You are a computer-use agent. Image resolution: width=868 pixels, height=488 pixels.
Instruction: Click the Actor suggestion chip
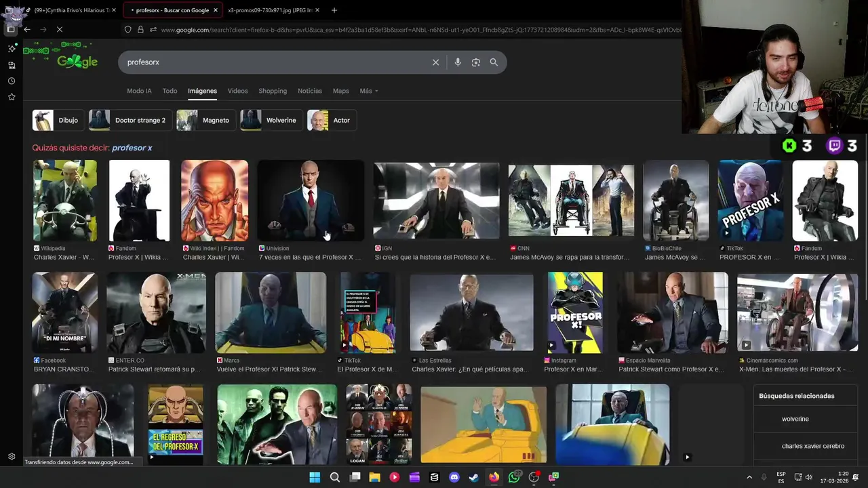tap(332, 120)
